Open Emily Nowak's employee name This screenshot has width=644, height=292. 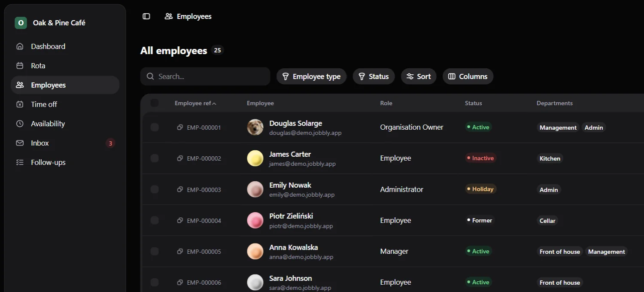click(x=290, y=185)
